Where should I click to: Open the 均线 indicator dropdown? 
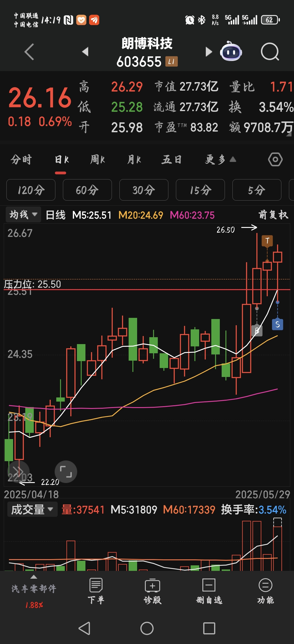23,215
